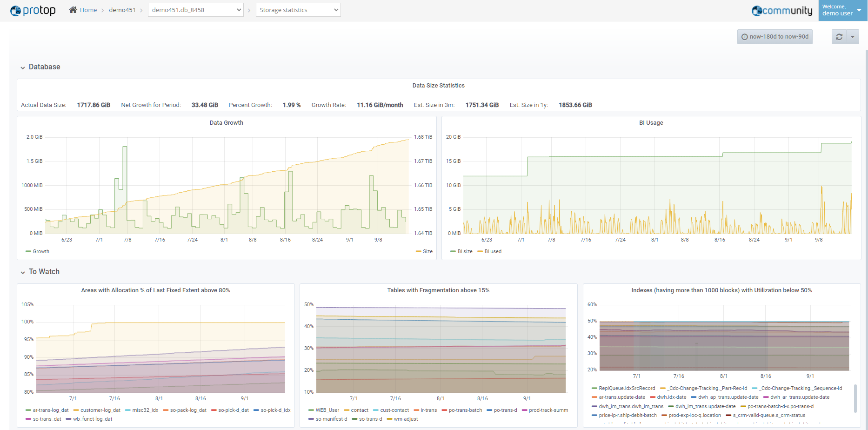This screenshot has height=430, width=868.
Task: Click the Data Size Statistics panel title
Action: 439,86
